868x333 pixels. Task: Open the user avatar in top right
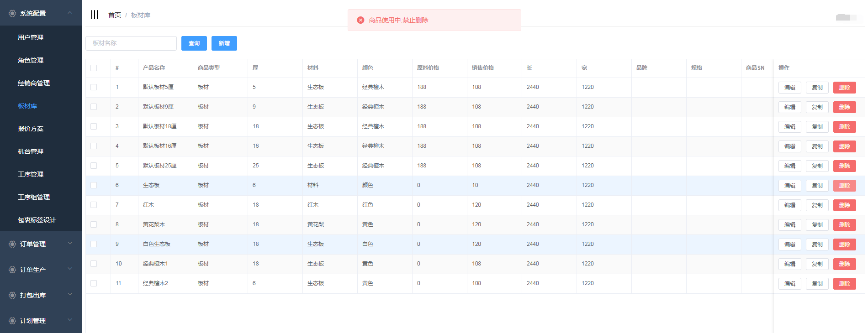[845, 17]
